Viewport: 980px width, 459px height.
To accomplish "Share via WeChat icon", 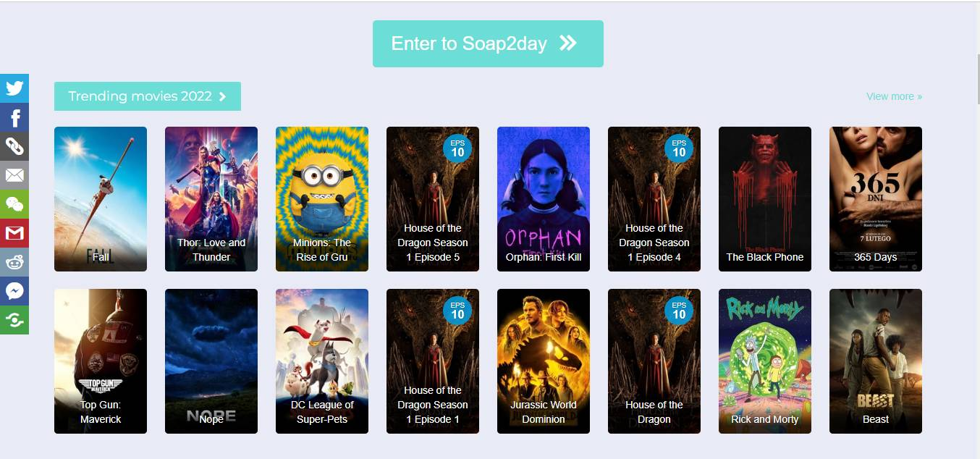I will tap(14, 204).
